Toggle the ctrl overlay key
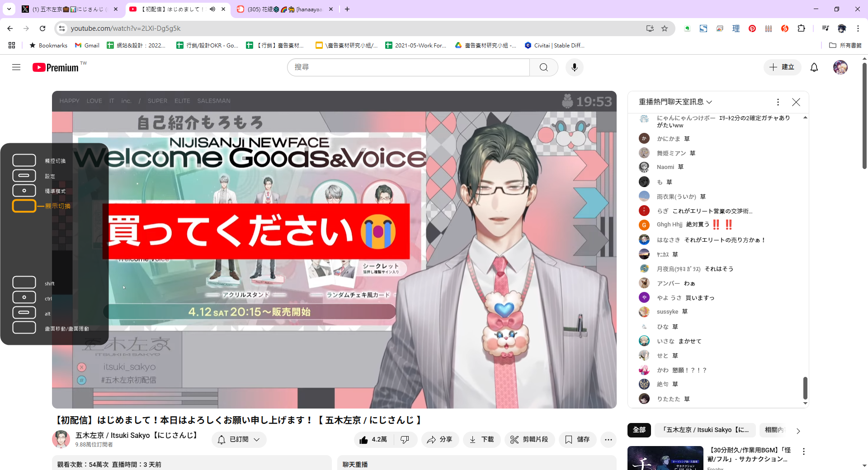This screenshot has height=470, width=868. tap(24, 297)
